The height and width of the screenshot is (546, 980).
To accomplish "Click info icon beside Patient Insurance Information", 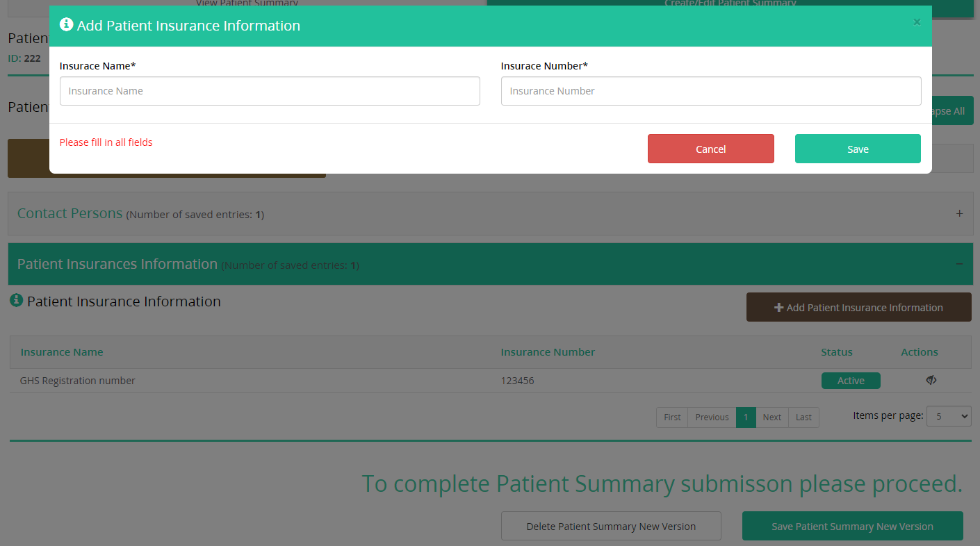I will tap(16, 301).
